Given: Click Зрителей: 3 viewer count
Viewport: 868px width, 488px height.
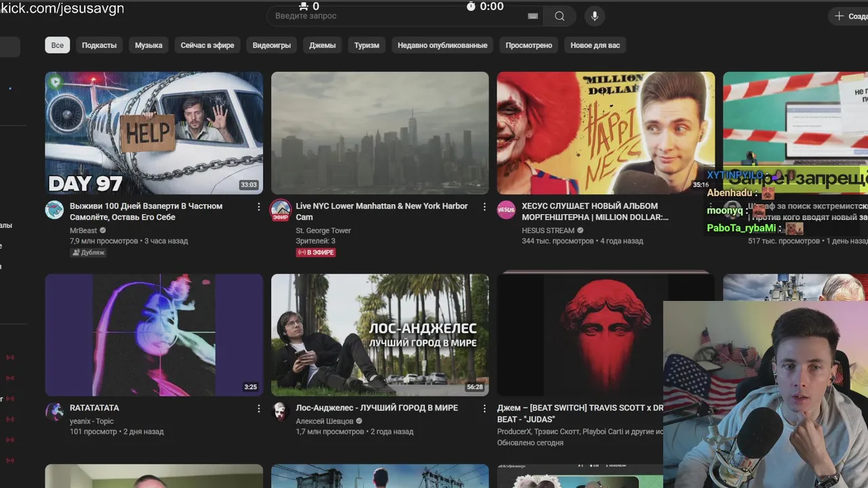Looking at the screenshot, I should 315,241.
